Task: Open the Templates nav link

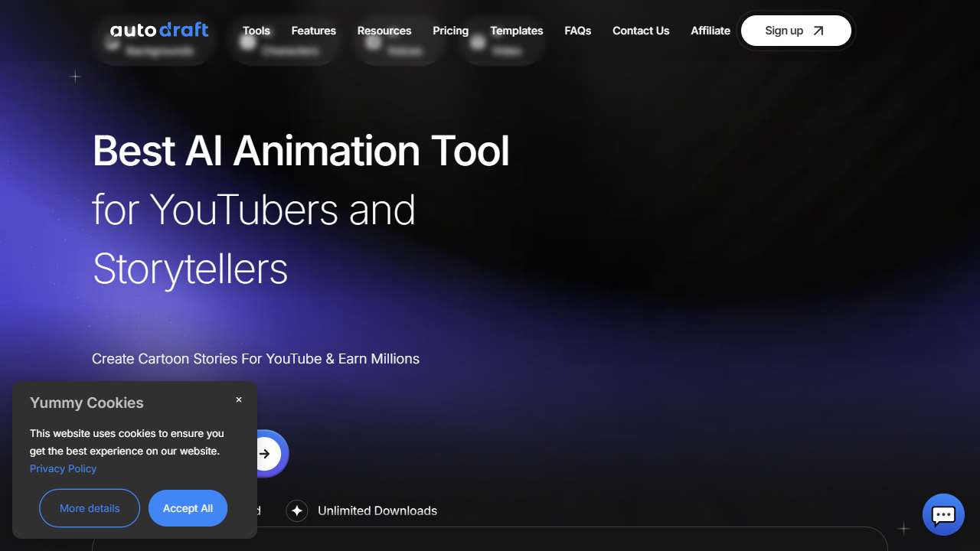Action: click(516, 31)
